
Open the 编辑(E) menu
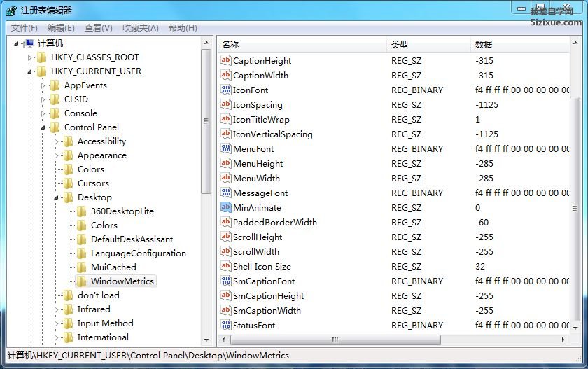tap(61, 28)
